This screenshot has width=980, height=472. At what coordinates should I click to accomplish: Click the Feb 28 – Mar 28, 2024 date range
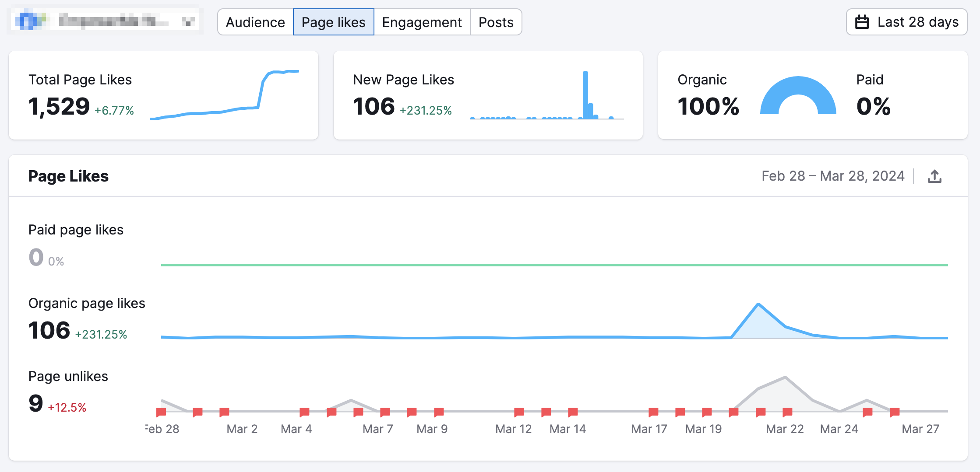coord(833,176)
